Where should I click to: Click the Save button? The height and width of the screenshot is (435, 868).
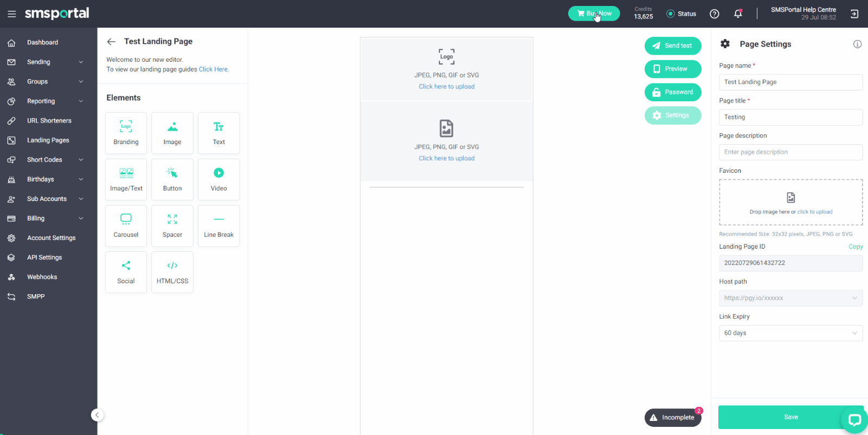[790, 417]
